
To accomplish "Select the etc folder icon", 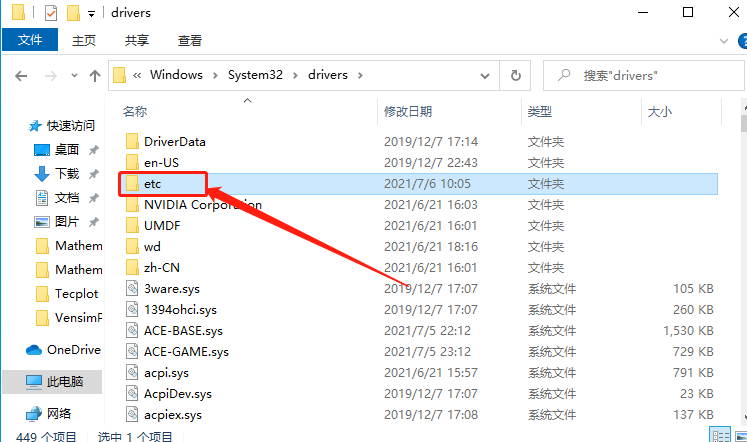I will tap(132, 183).
